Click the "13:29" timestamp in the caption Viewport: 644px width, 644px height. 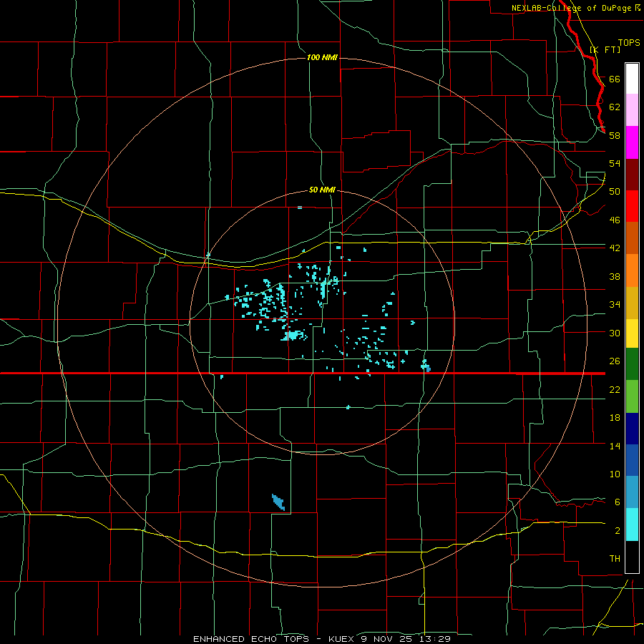[435, 639]
